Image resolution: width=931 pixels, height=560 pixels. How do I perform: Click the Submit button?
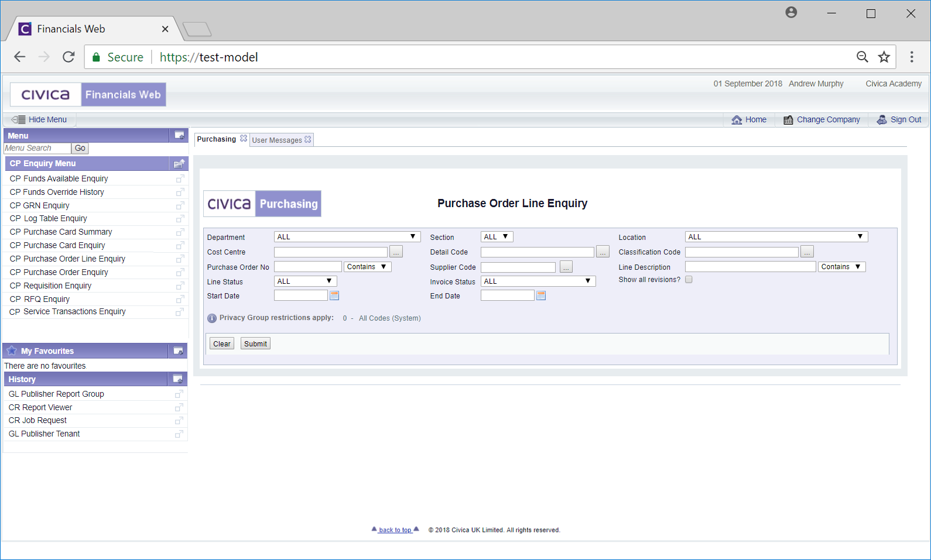[x=255, y=343]
